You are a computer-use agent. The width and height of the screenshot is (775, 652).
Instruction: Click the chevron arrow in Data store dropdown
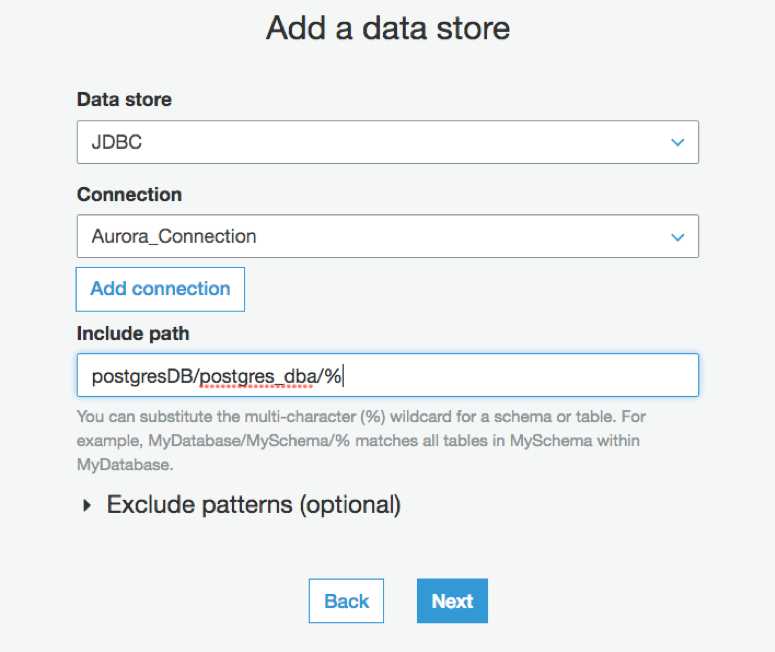678,143
